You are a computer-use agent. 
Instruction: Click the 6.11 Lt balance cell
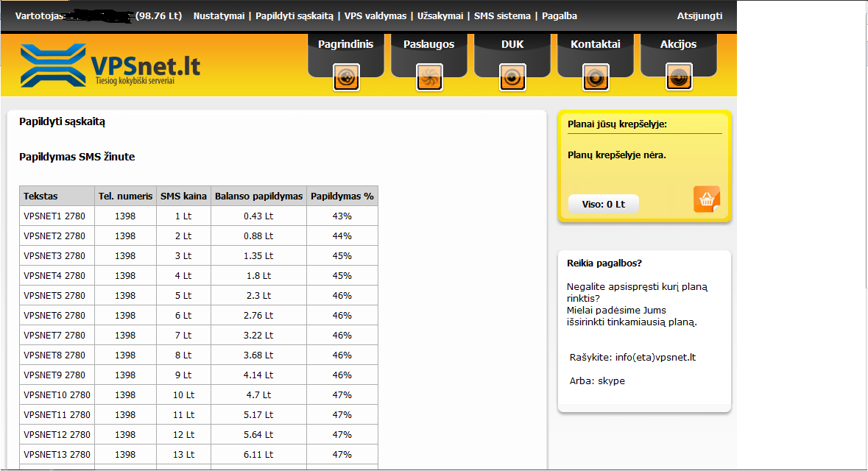258,455
